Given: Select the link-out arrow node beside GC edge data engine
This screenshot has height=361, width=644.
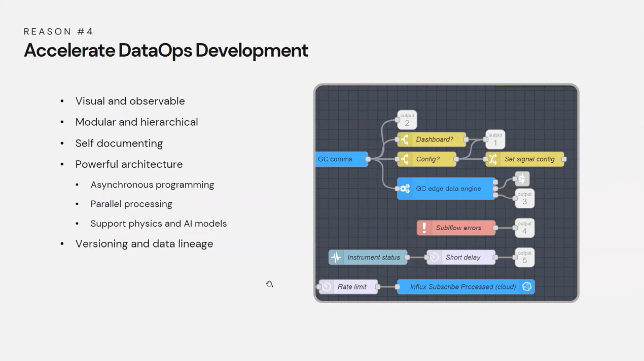Looking at the screenshot, I should point(522,178).
